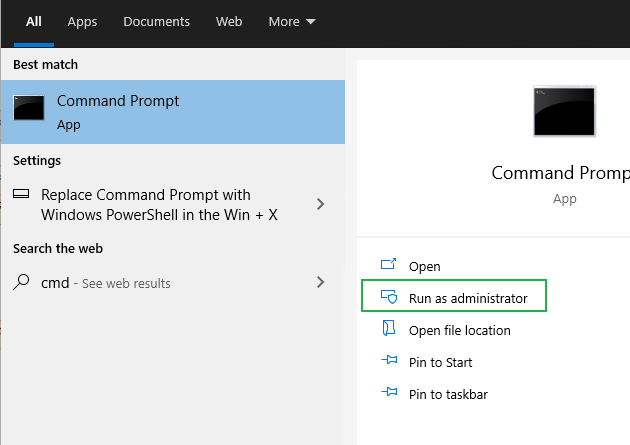Switch to the Apps tab
Image resolution: width=630 pixels, height=445 pixels.
82,21
